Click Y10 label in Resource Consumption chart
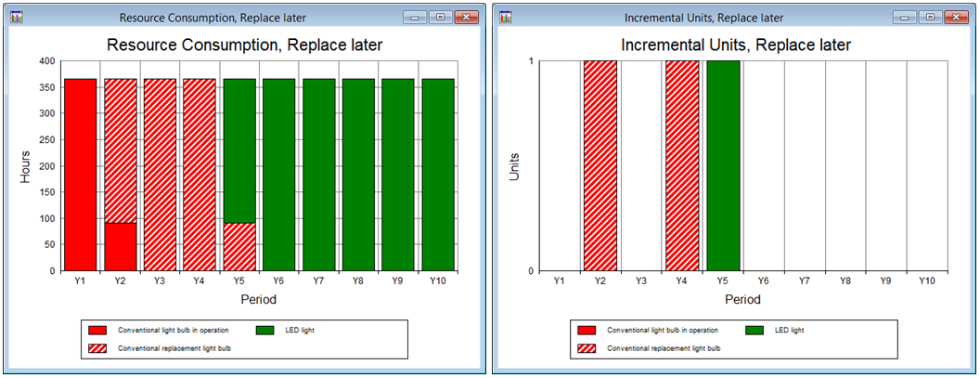 coord(437,281)
